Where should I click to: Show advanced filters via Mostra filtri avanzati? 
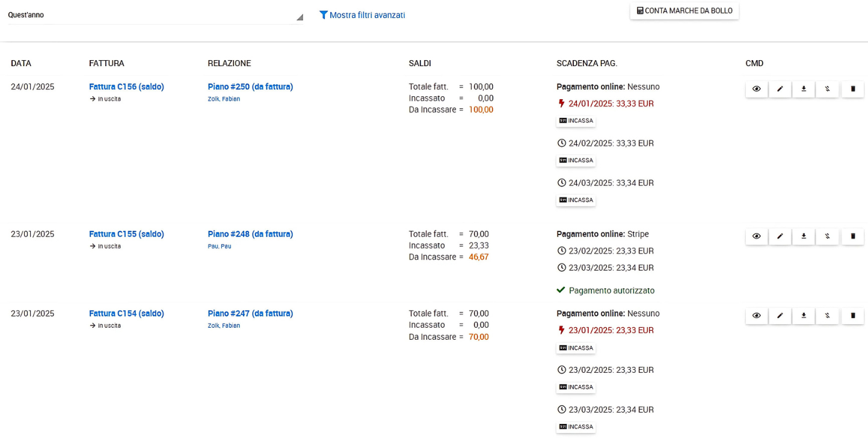point(362,15)
